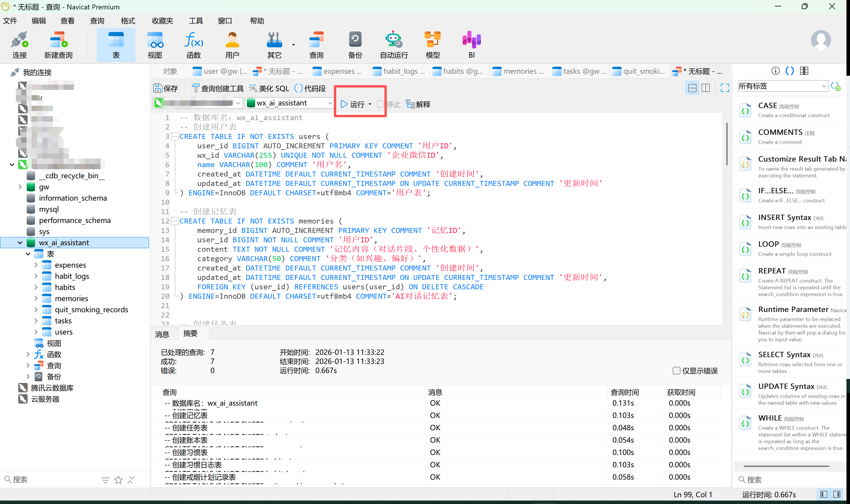Viewport: 850px width, 504px height.
Task: Click the 保存 save button
Action: (x=165, y=88)
